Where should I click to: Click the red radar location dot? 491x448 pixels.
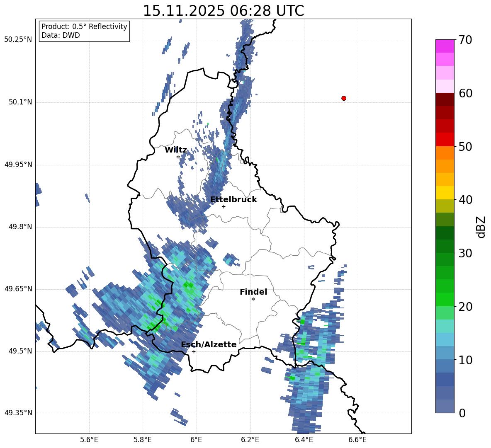(344, 98)
